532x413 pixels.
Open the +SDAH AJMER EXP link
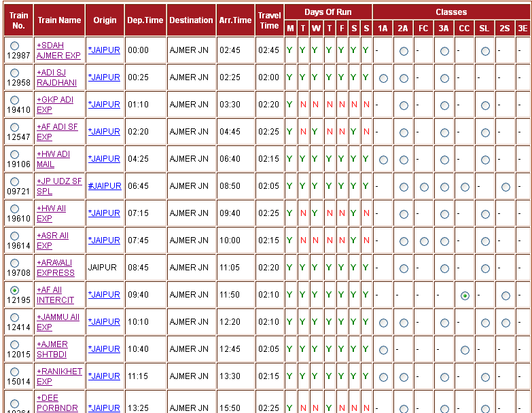[58, 50]
